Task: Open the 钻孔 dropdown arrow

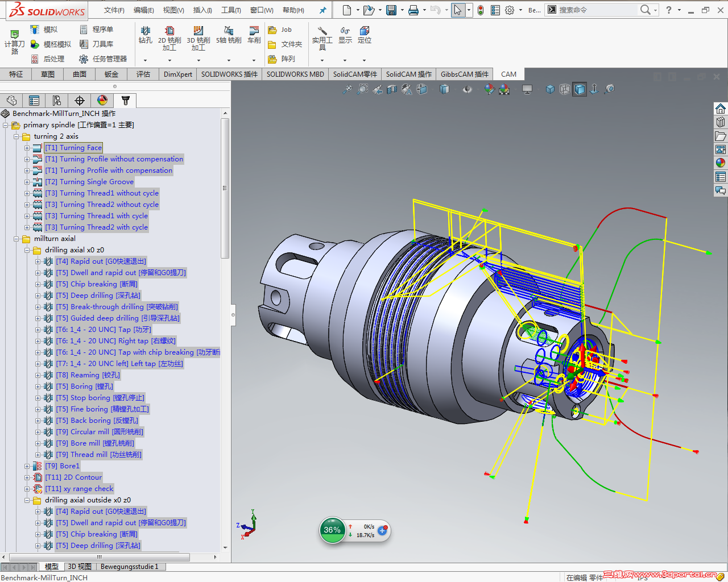Action: pyautogui.click(x=146, y=60)
